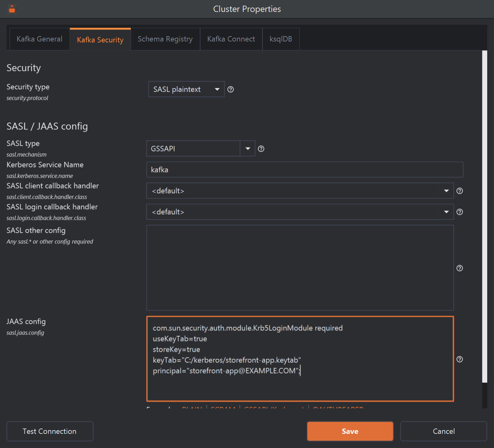Click the vertical scrollbar thumb
494x448 pixels.
pos(485,217)
